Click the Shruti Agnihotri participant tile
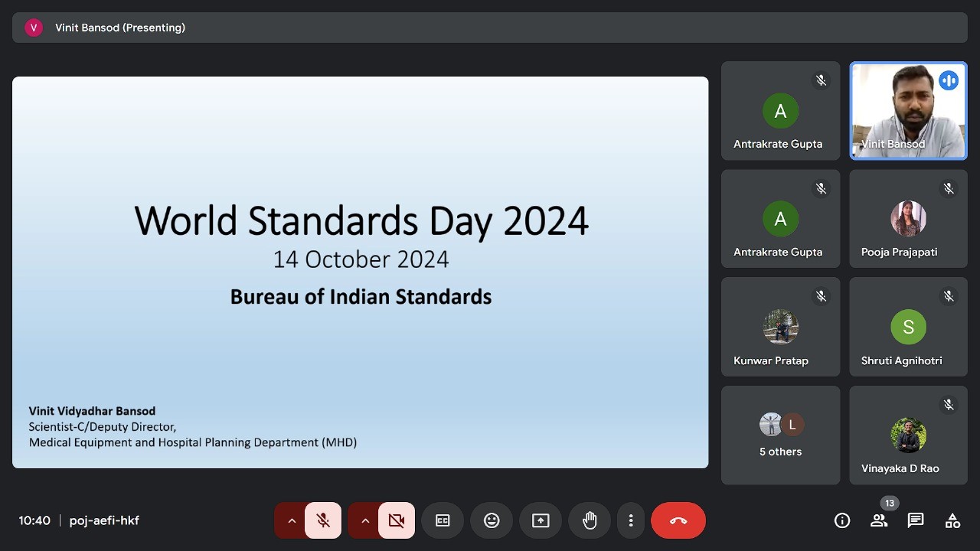 click(908, 327)
